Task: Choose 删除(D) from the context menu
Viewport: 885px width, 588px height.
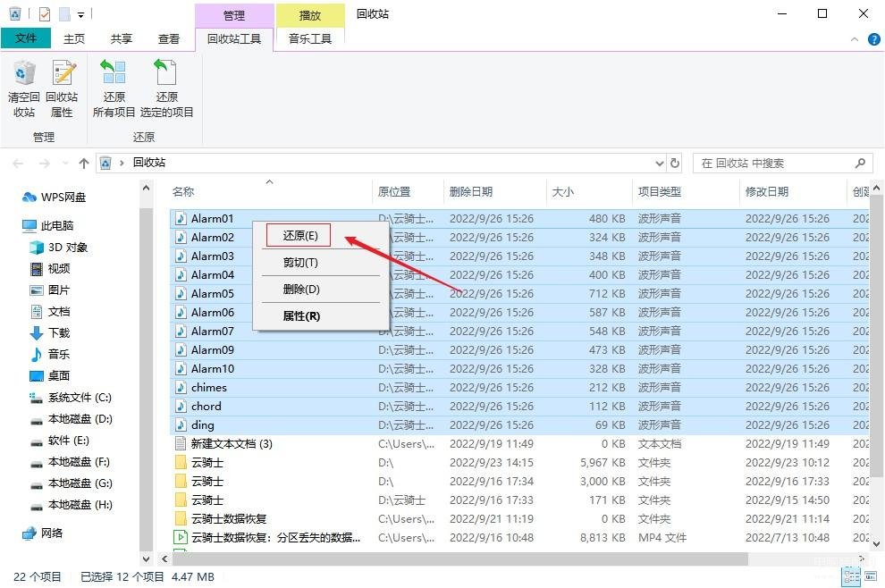Action: tap(300, 290)
